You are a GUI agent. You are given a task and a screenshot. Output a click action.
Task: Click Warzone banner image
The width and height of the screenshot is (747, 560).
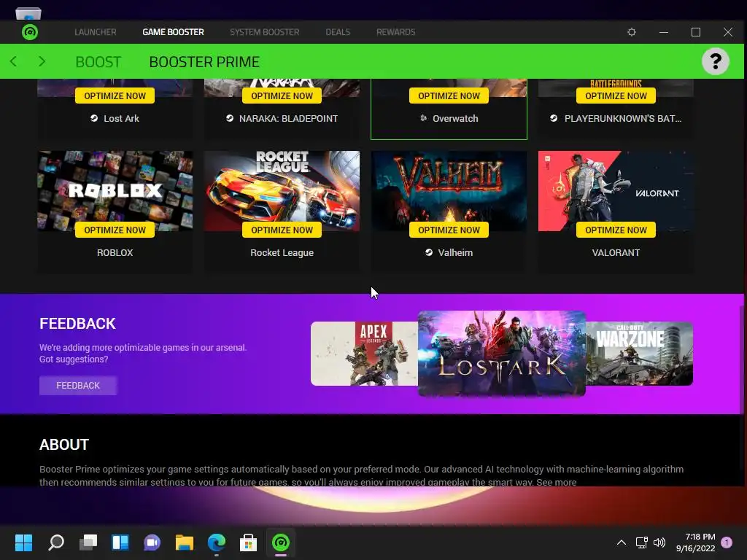pyautogui.click(x=639, y=354)
